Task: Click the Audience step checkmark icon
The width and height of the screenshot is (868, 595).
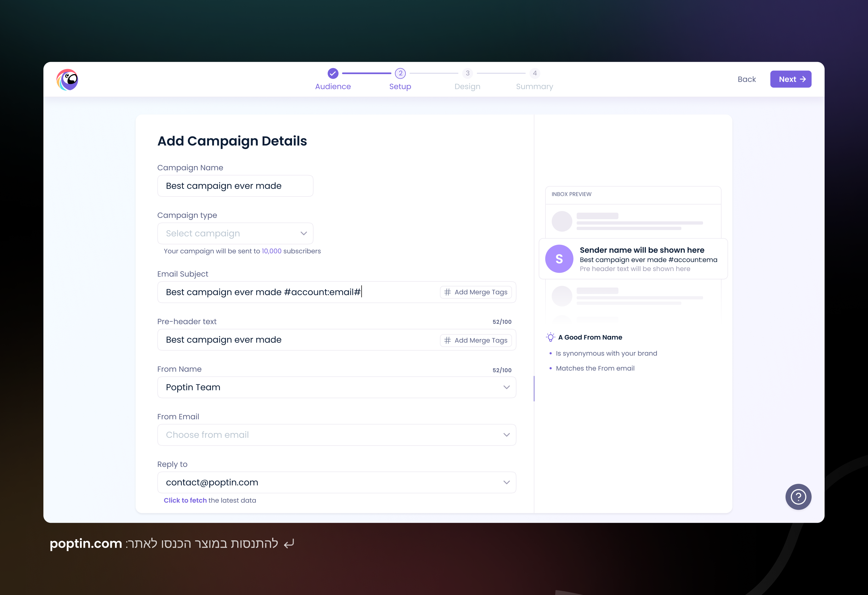Action: tap(333, 73)
